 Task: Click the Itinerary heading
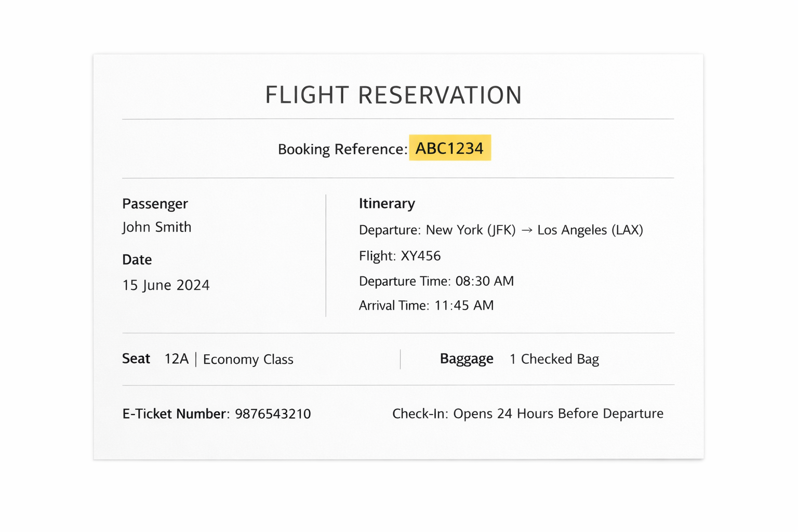click(387, 204)
